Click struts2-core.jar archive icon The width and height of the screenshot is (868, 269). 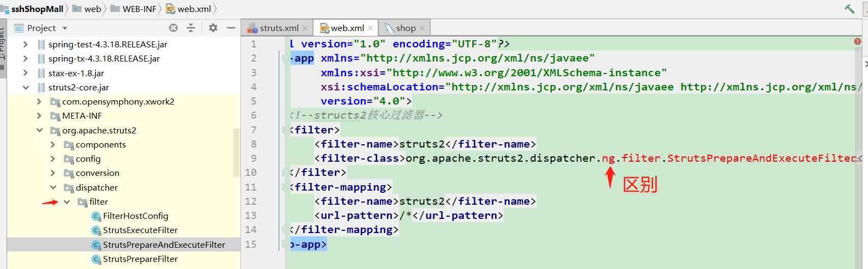click(41, 87)
